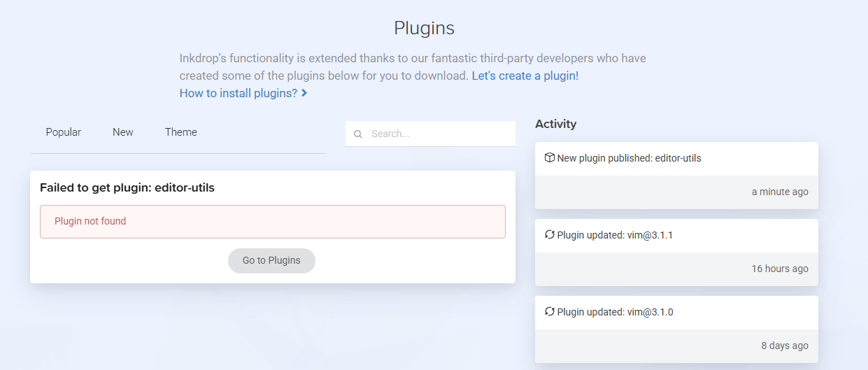This screenshot has width=868, height=370.
Task: Click the refresh icon beside vim@3.1.0
Action: tap(549, 312)
